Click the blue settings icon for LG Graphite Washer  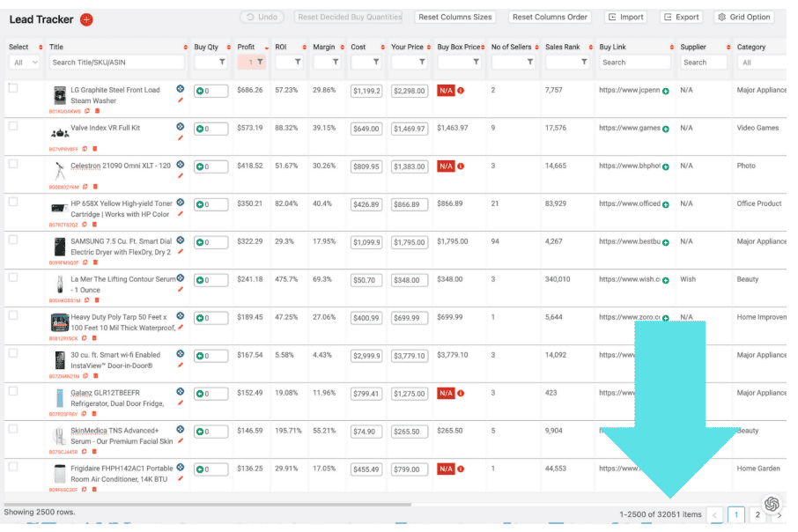pyautogui.click(x=181, y=89)
